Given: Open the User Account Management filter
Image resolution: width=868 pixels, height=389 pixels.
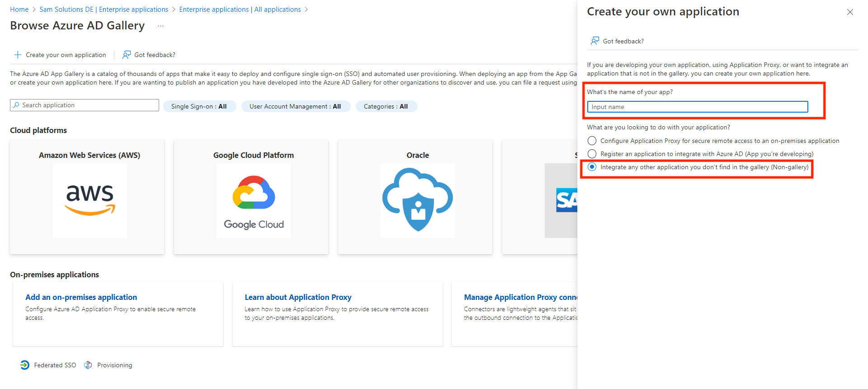Looking at the screenshot, I should coord(295,106).
